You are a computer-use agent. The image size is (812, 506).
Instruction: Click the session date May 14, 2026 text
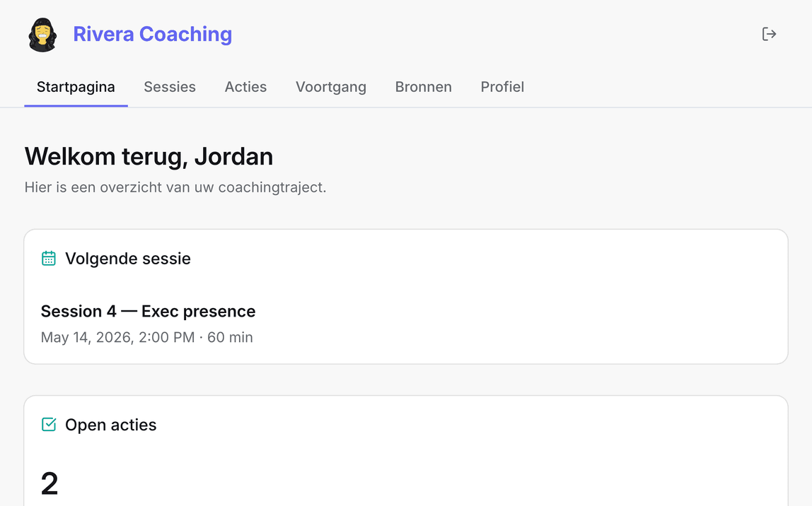tap(86, 337)
